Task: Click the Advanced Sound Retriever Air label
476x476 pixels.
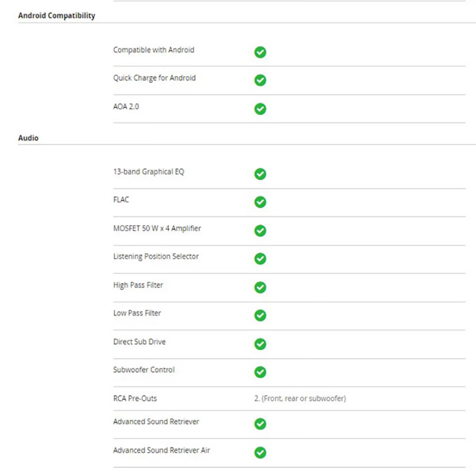Action: click(161, 450)
